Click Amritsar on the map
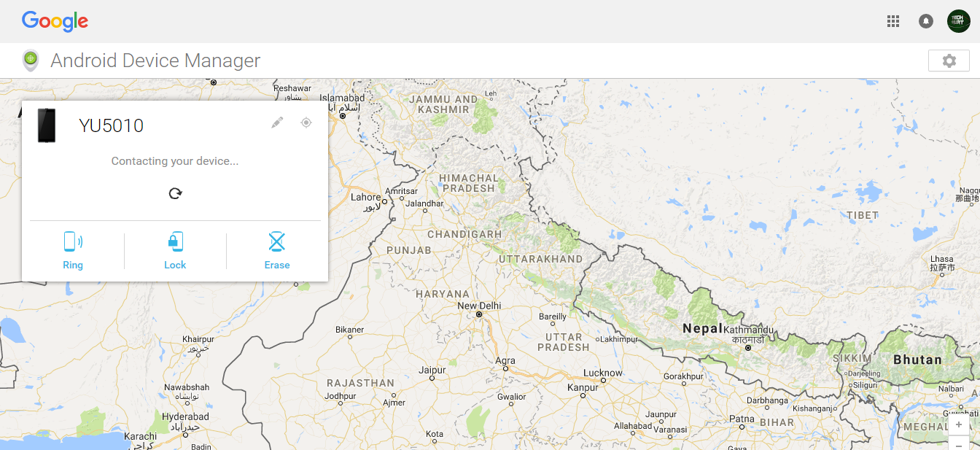This screenshot has height=450, width=980. [401, 191]
